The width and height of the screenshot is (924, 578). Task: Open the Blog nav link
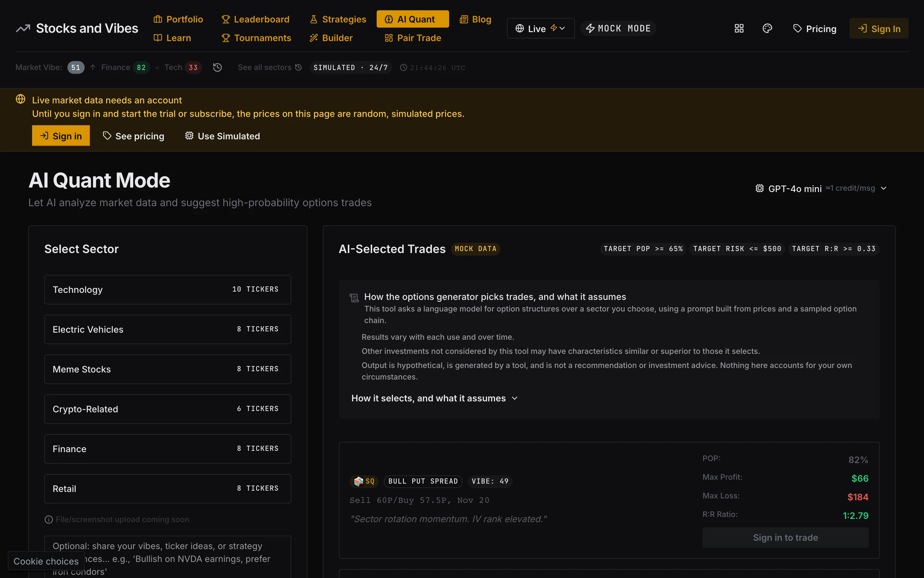[475, 19]
